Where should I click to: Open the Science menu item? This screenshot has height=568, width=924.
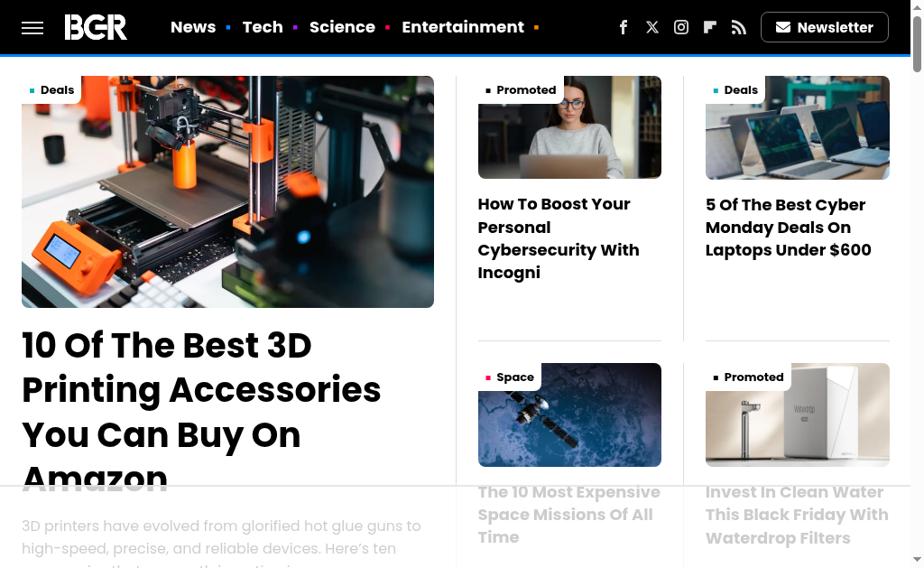point(342,27)
